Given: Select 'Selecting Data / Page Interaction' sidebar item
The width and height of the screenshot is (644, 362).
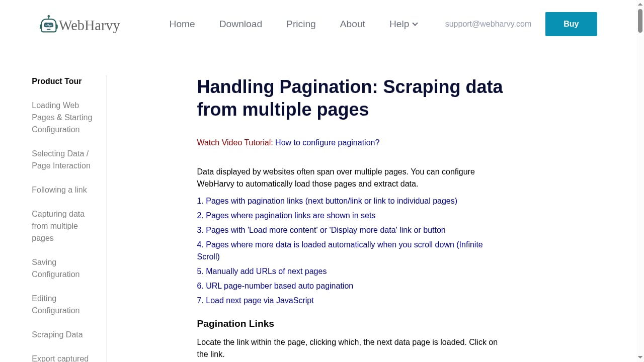Looking at the screenshot, I should (61, 159).
